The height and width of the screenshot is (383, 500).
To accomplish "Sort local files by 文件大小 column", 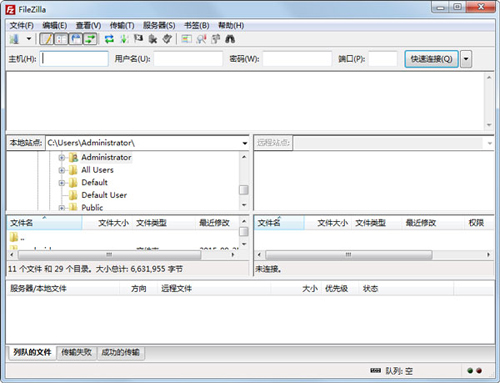I will 108,223.
